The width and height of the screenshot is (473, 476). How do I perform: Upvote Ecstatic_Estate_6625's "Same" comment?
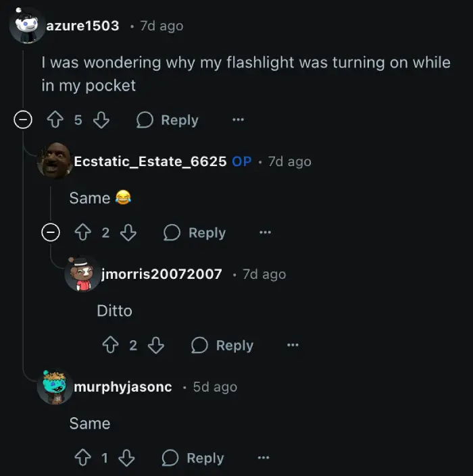point(82,232)
